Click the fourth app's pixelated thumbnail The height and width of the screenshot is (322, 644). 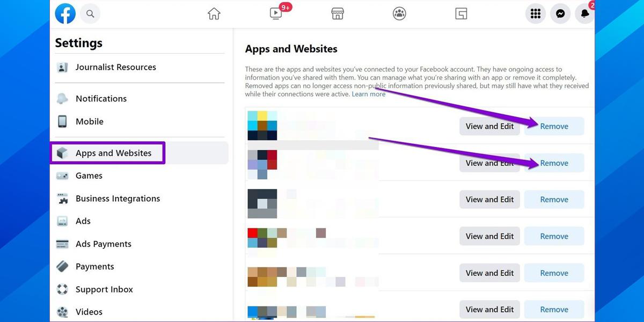(x=262, y=238)
